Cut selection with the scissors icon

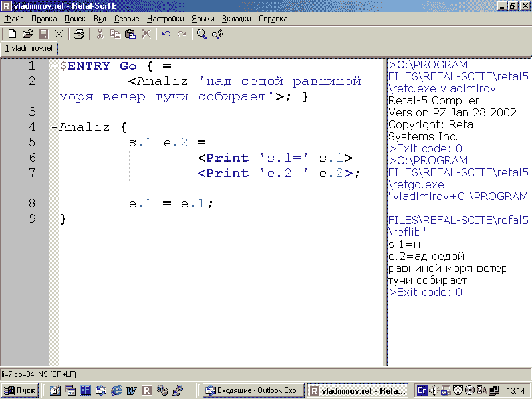tap(100, 34)
